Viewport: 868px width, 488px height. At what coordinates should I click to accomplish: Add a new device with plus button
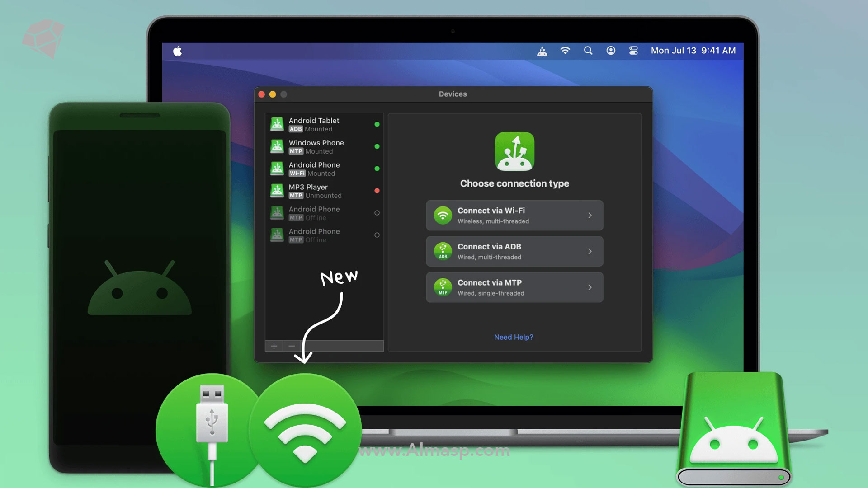[274, 346]
